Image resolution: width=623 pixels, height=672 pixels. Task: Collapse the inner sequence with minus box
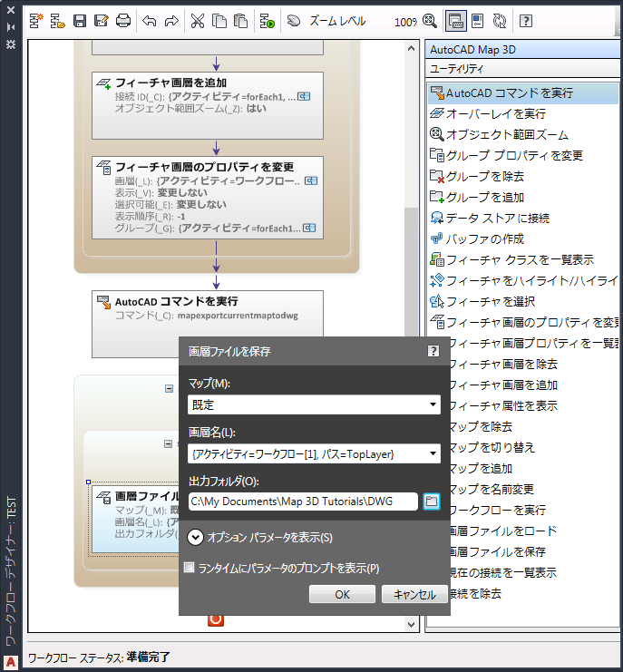(x=169, y=443)
